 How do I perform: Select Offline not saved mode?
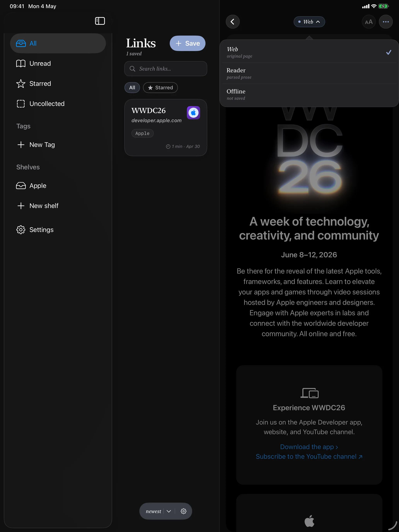(309, 95)
